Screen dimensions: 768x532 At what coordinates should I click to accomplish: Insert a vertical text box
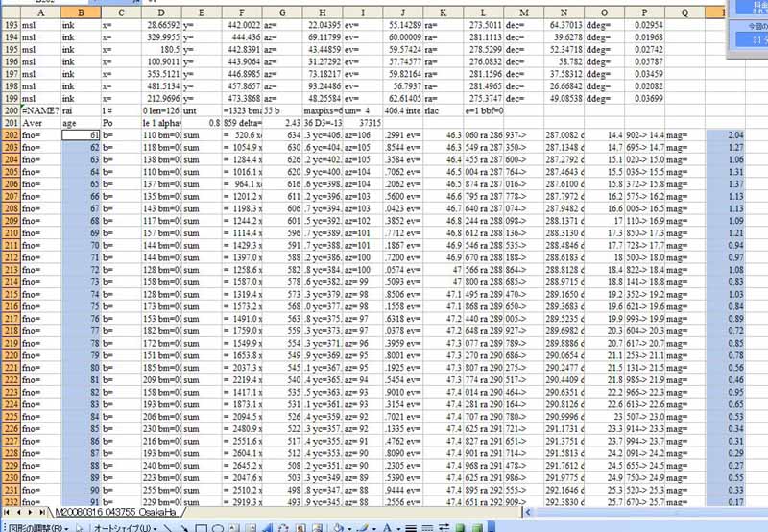point(251,528)
